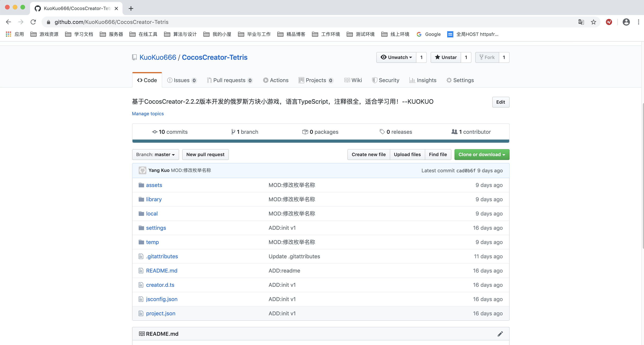Open the Projects tab

316,80
